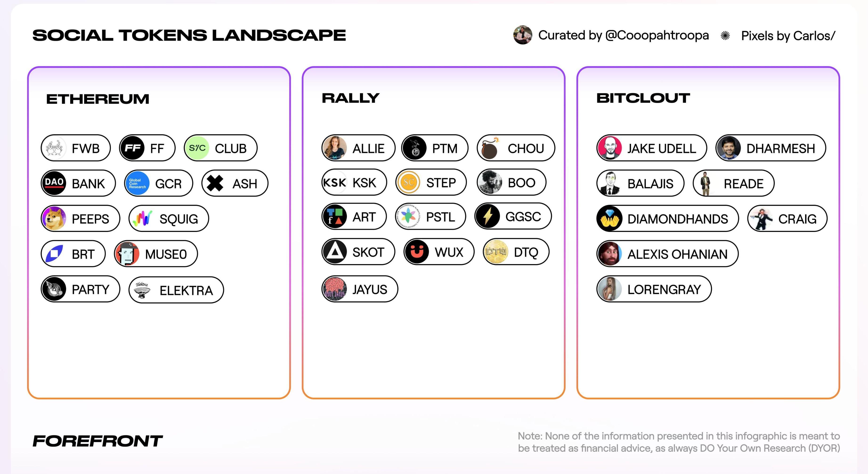The width and height of the screenshot is (868, 474).
Task: Click the brain icon next to JAYUS
Action: click(x=335, y=289)
